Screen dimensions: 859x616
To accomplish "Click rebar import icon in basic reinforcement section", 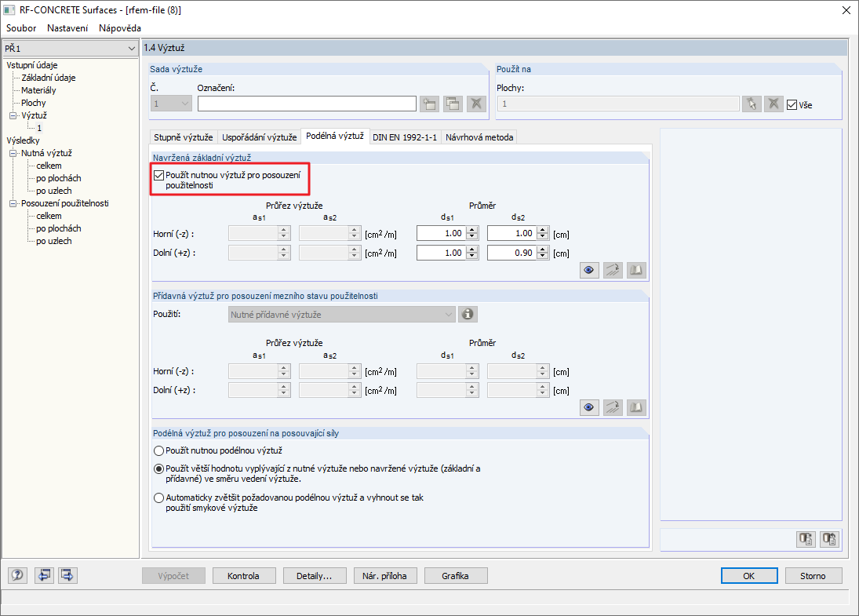I will [x=613, y=270].
